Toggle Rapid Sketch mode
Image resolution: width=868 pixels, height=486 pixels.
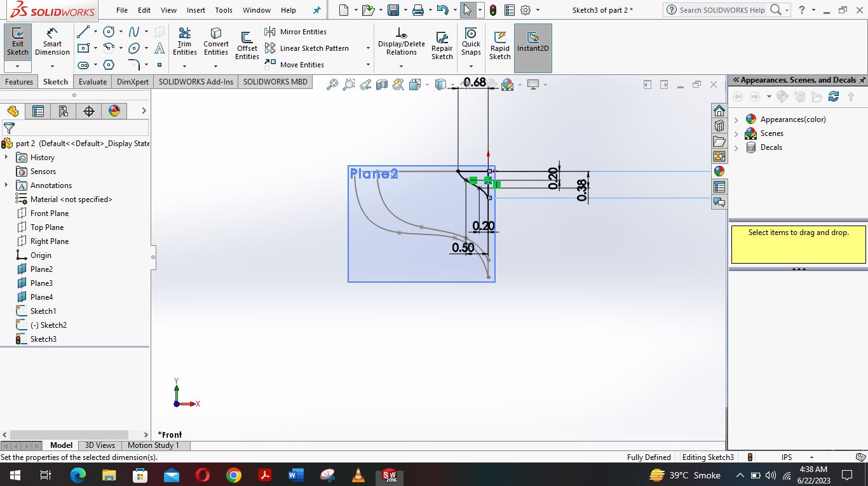pos(500,44)
